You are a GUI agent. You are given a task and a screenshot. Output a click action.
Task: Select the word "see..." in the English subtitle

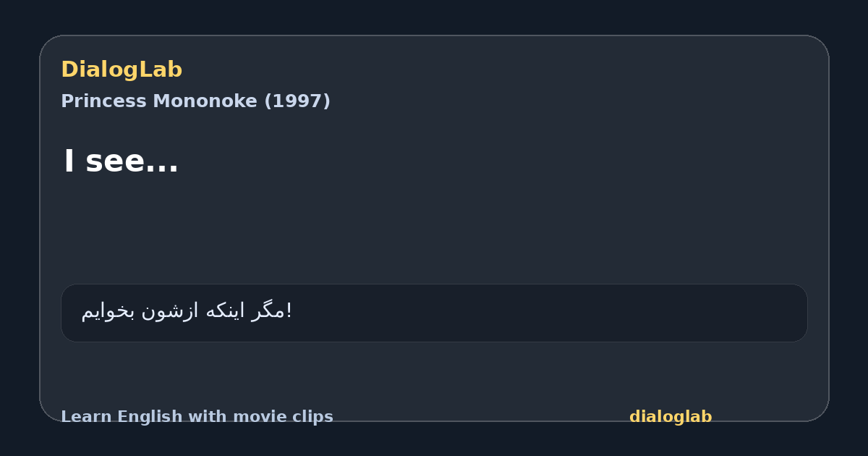tap(132, 161)
